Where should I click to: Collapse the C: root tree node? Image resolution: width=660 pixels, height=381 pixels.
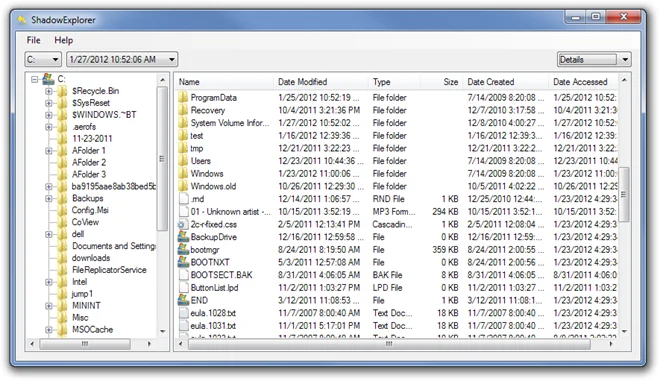click(35, 79)
